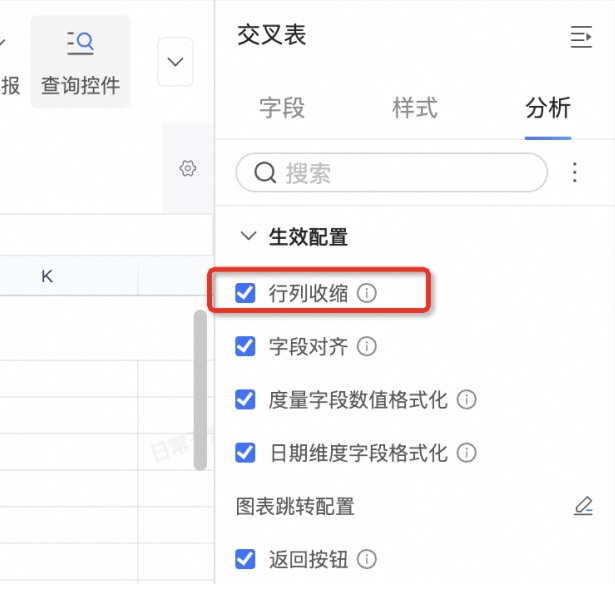Click info icon beside 字段对齐
This screenshot has height=591, width=615.
point(367,347)
